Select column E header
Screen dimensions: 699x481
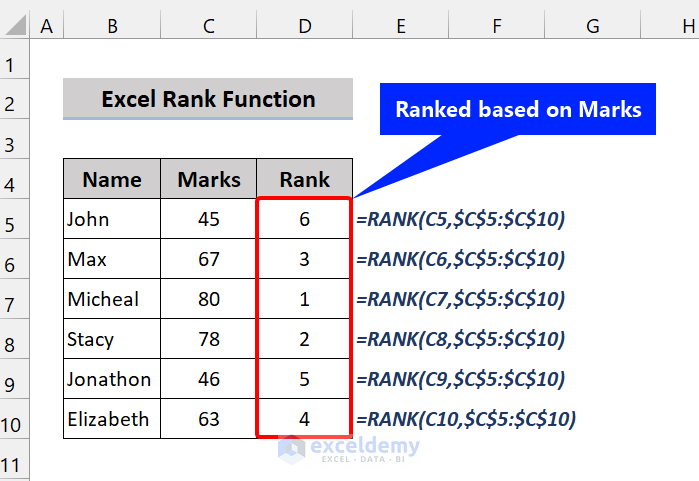point(401,26)
